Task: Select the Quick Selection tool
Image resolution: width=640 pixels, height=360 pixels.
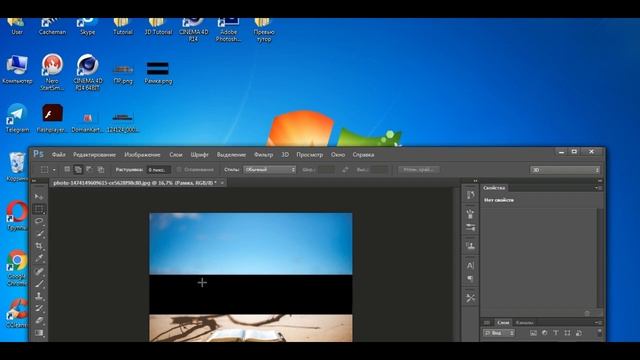Action: (x=39, y=233)
